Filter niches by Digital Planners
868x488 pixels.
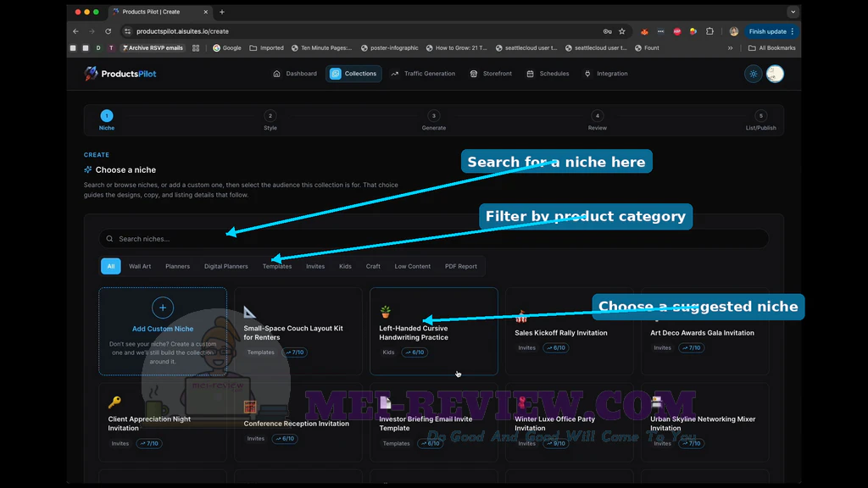(225, 266)
